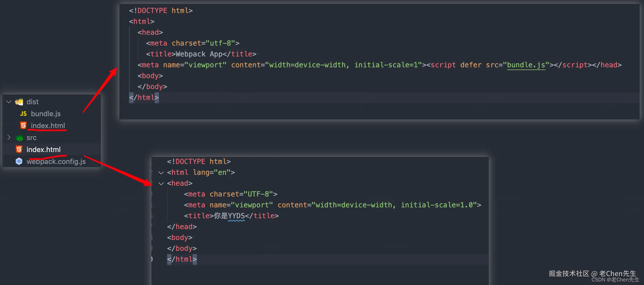The width and height of the screenshot is (644, 285).
Task: Expand the src folder chevron
Action: 9,138
